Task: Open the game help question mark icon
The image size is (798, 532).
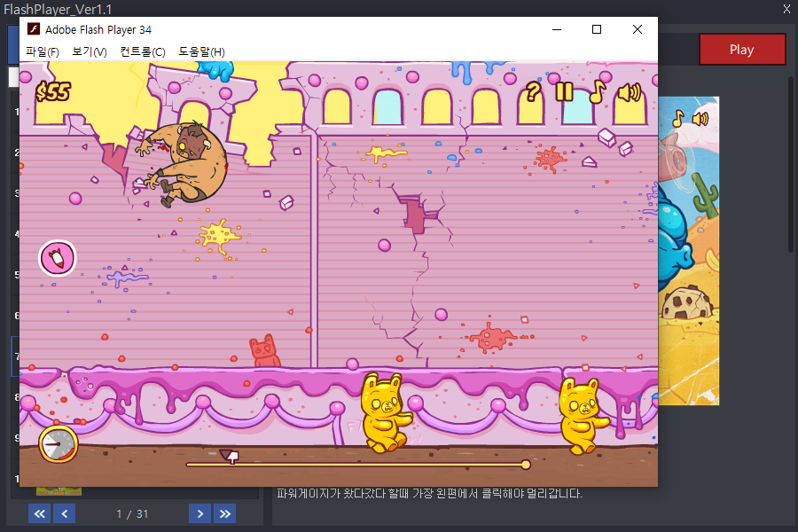Action: [532, 92]
